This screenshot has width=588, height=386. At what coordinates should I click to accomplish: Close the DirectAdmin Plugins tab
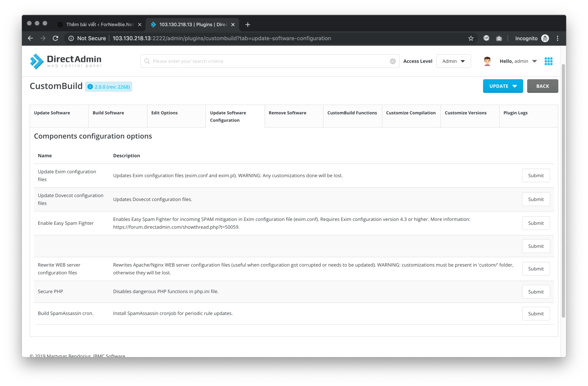(x=233, y=25)
